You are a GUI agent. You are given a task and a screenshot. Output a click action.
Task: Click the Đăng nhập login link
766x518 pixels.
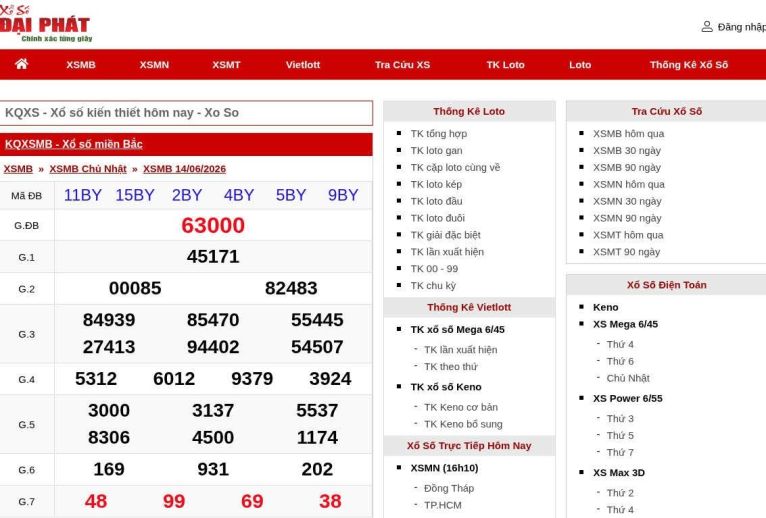741,27
